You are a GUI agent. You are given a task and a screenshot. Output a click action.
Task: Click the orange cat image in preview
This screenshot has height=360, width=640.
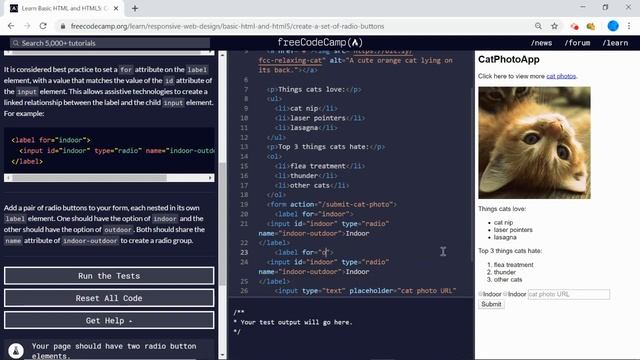click(x=534, y=143)
